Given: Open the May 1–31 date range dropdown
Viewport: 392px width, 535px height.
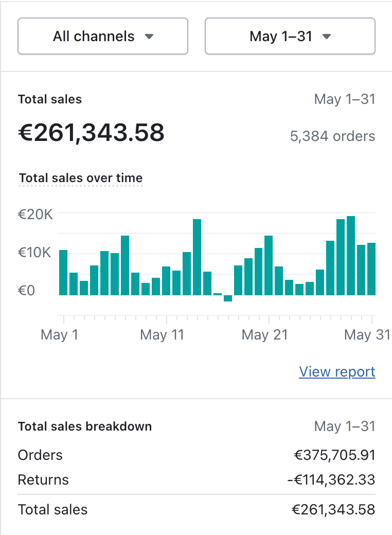Looking at the screenshot, I should pyautogui.click(x=290, y=36).
